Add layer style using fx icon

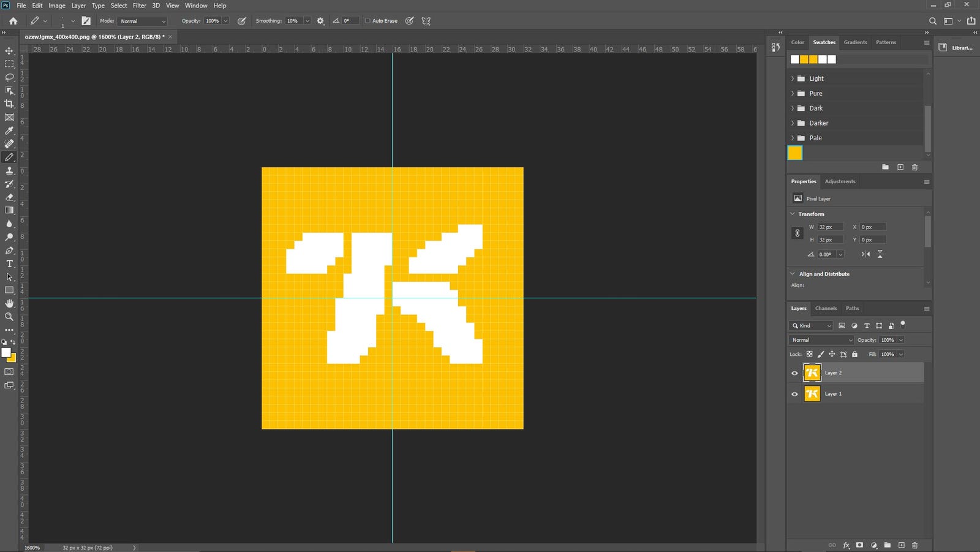click(x=846, y=545)
